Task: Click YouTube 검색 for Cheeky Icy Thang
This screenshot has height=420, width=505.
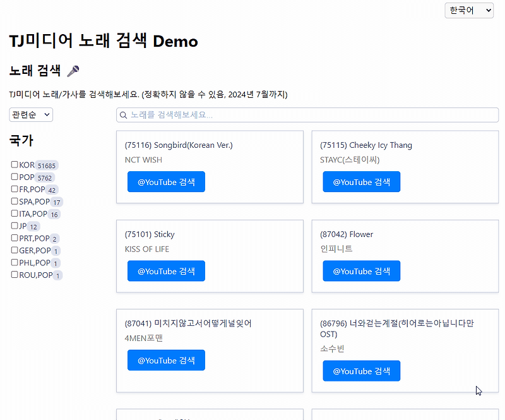Action: point(361,181)
